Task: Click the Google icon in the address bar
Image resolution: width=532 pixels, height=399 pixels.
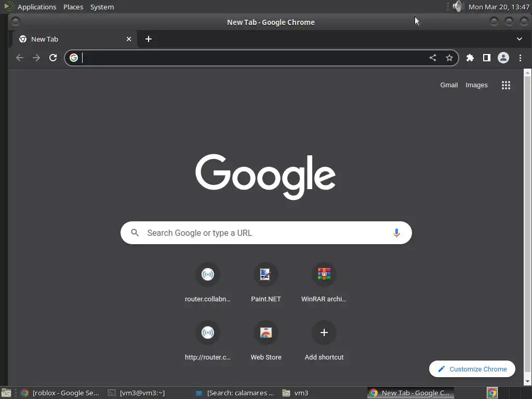Action: pyautogui.click(x=74, y=58)
